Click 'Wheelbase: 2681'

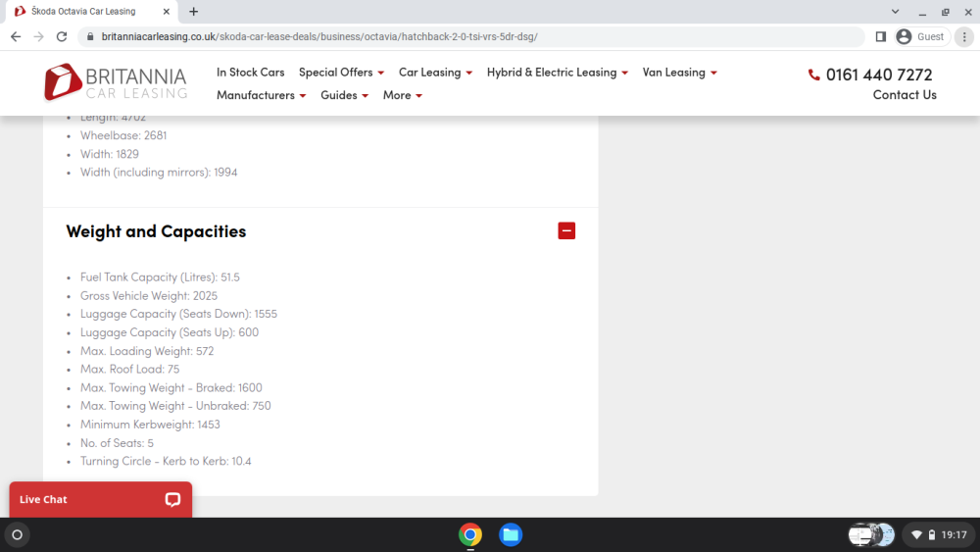coord(123,135)
